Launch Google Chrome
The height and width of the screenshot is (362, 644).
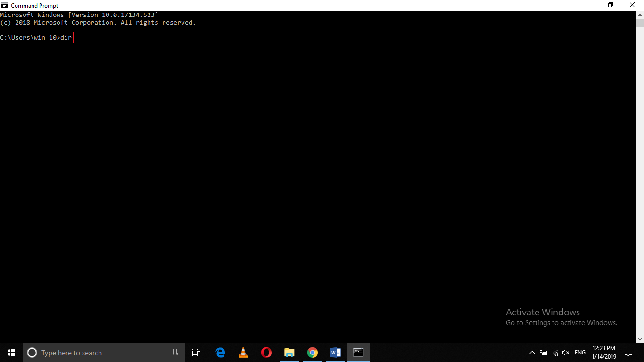(312, 352)
